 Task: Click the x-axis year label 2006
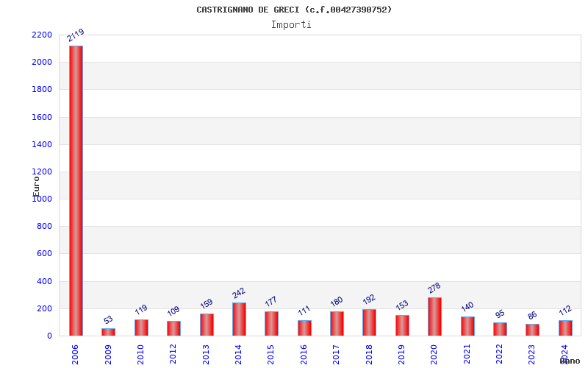pos(75,355)
